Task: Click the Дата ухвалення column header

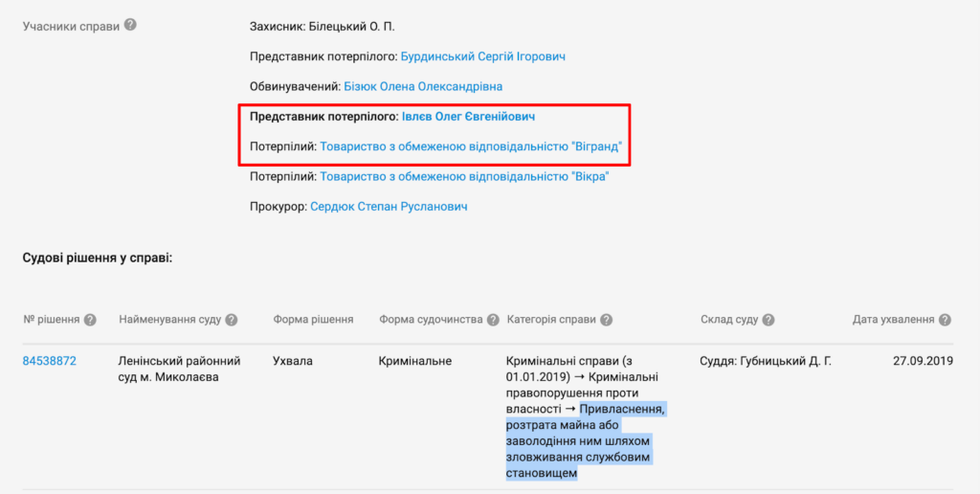Action: tap(893, 320)
